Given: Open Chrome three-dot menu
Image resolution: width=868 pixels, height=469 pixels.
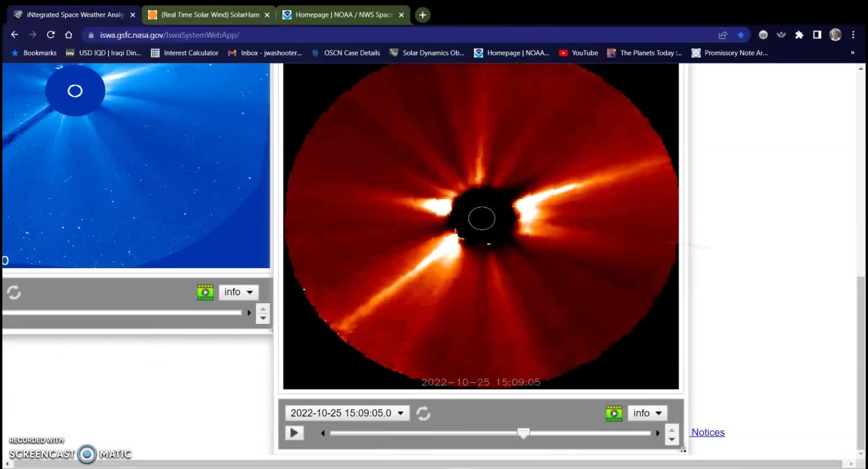Looking at the screenshot, I should point(853,35).
